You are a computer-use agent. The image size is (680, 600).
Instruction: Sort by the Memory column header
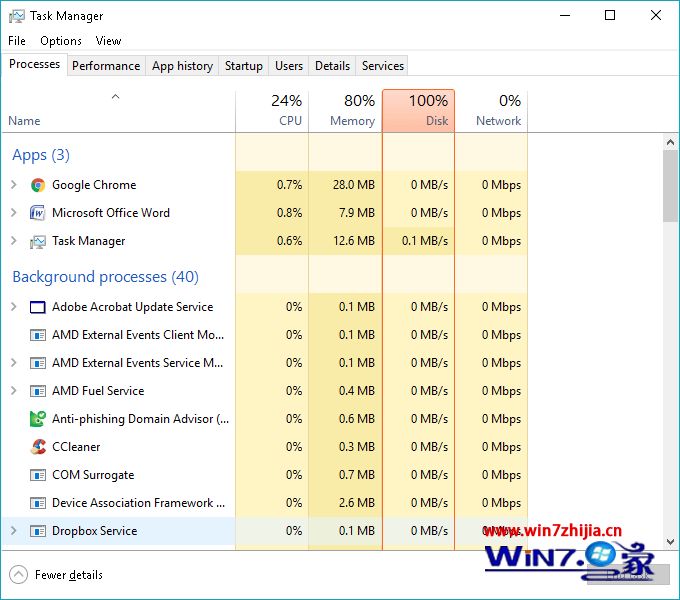click(345, 111)
